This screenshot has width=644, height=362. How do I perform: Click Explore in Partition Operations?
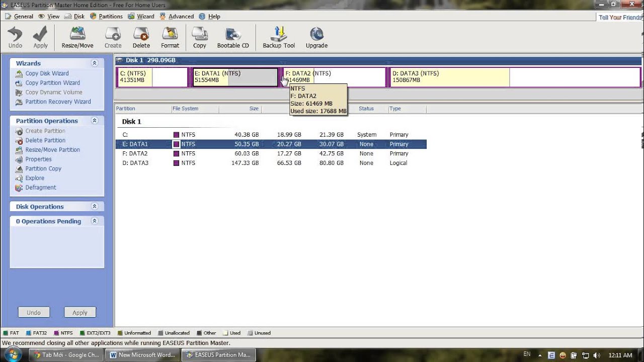pyautogui.click(x=35, y=178)
